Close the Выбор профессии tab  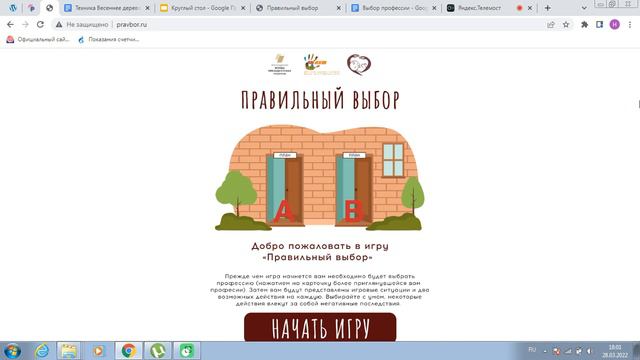(434, 8)
